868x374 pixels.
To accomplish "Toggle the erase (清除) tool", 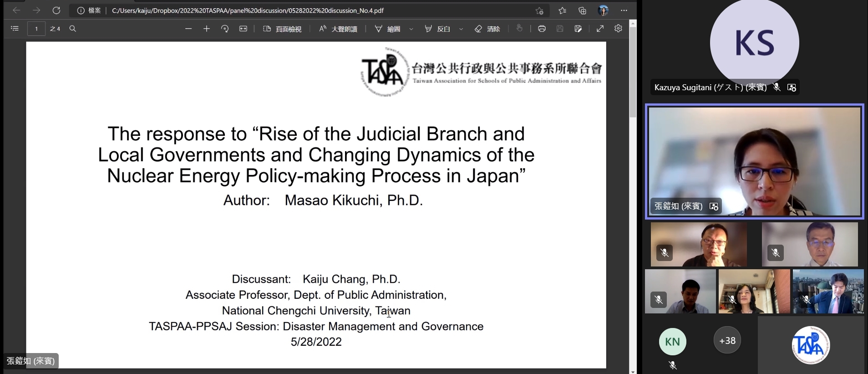I will pos(487,29).
